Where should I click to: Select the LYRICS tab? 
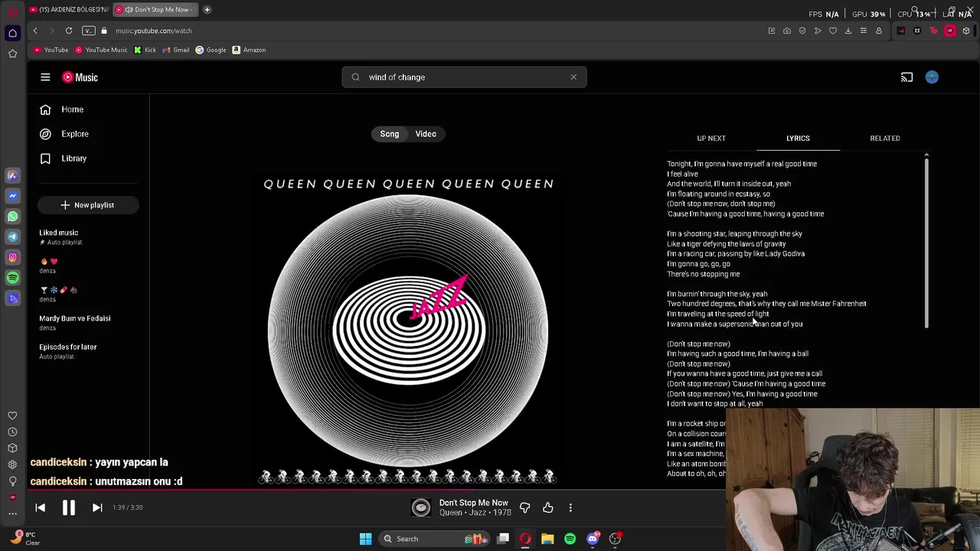click(798, 139)
